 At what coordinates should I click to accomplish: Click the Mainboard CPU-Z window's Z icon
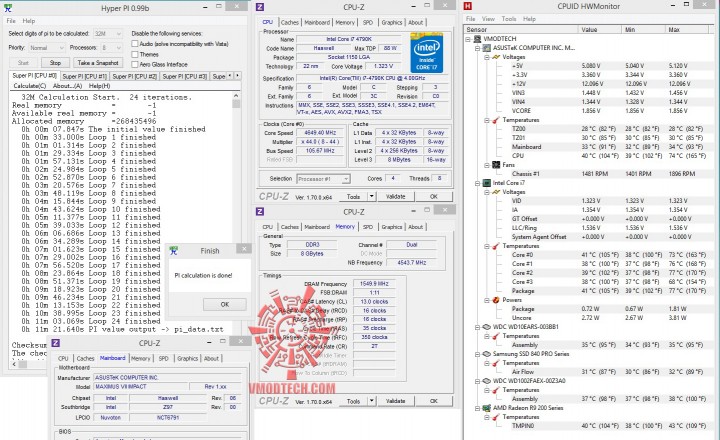[56, 343]
